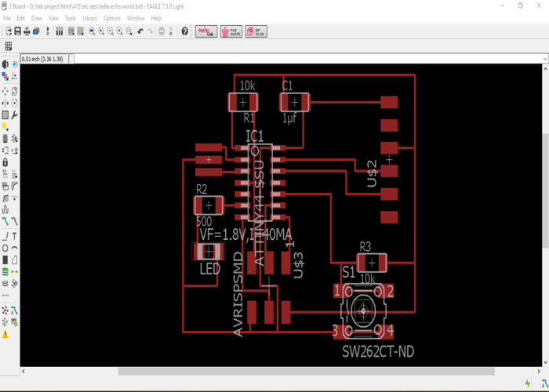Image resolution: width=549 pixels, height=392 pixels.
Task: Select the Add part tool
Action: click(x=14, y=139)
